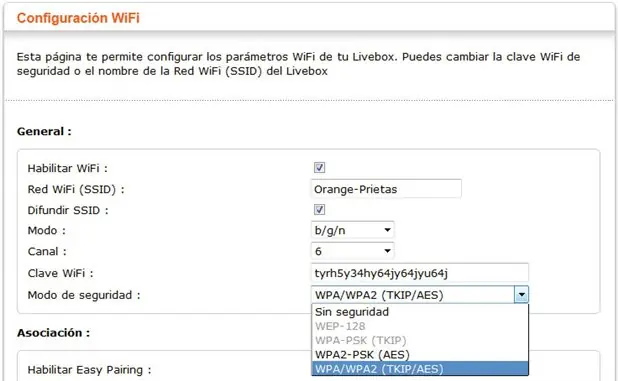Click the Canal label

pyautogui.click(x=47, y=251)
